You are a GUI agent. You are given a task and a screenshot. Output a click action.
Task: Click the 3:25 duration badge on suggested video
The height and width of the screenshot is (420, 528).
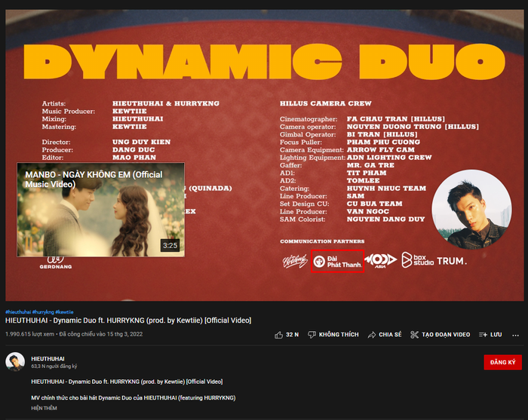coord(170,245)
